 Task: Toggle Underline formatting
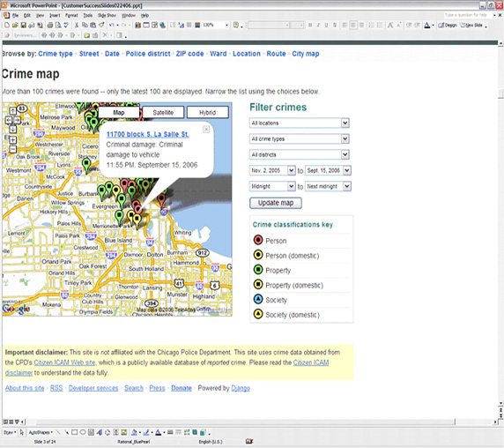point(326,25)
